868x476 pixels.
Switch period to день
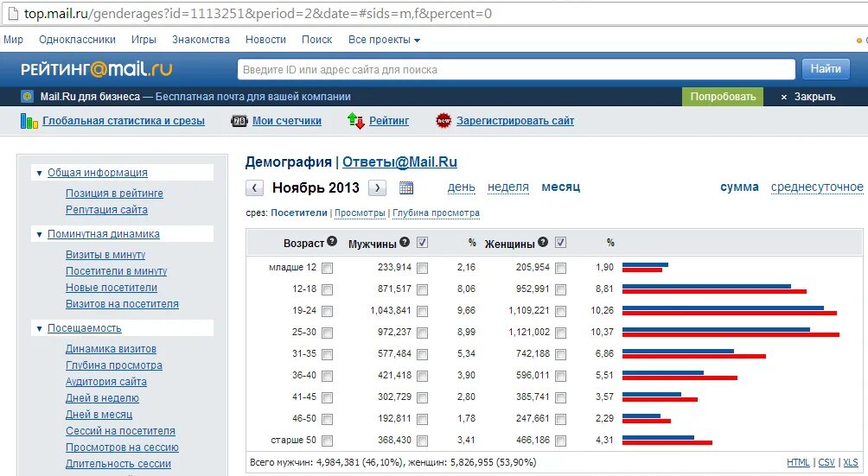pos(461,187)
